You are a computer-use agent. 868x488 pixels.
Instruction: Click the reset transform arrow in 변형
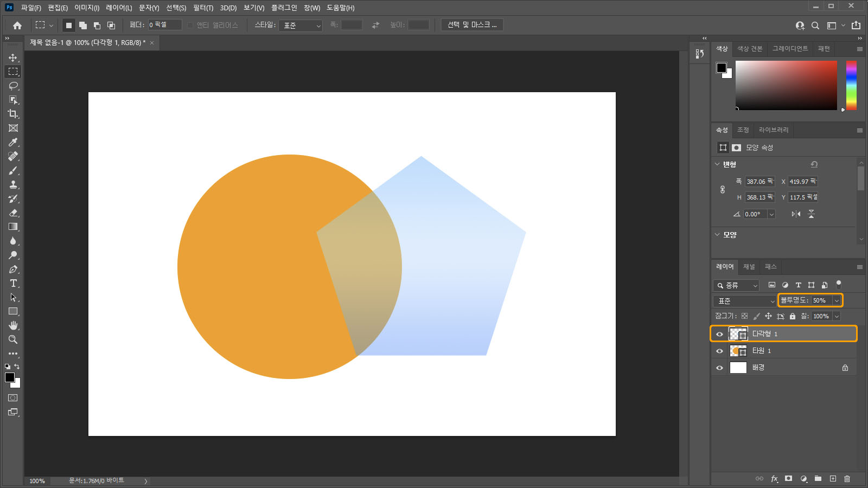point(814,164)
